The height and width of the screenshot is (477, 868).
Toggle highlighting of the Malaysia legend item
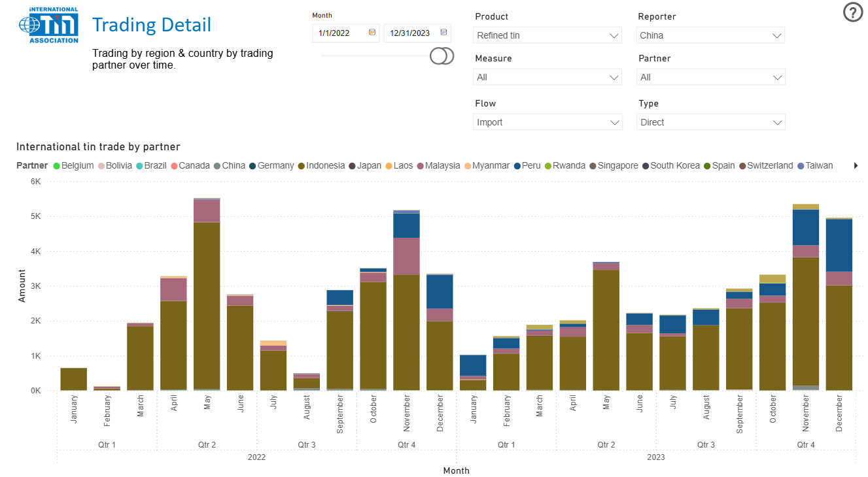click(x=440, y=165)
